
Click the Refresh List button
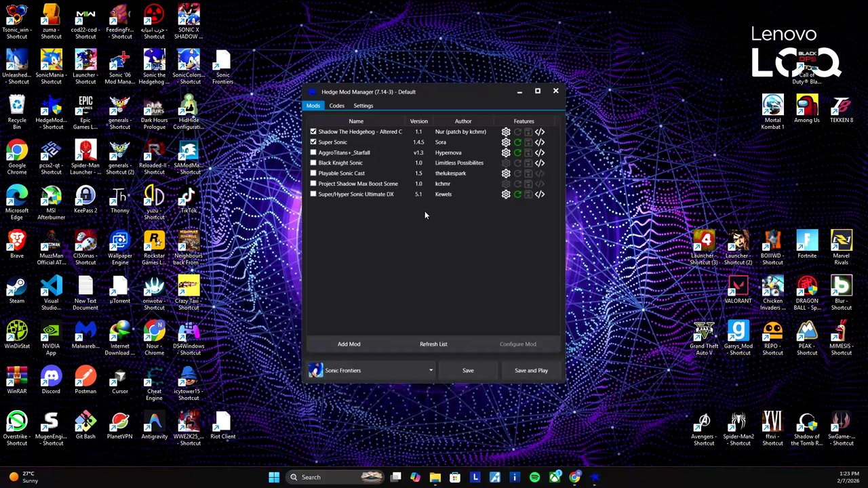433,344
